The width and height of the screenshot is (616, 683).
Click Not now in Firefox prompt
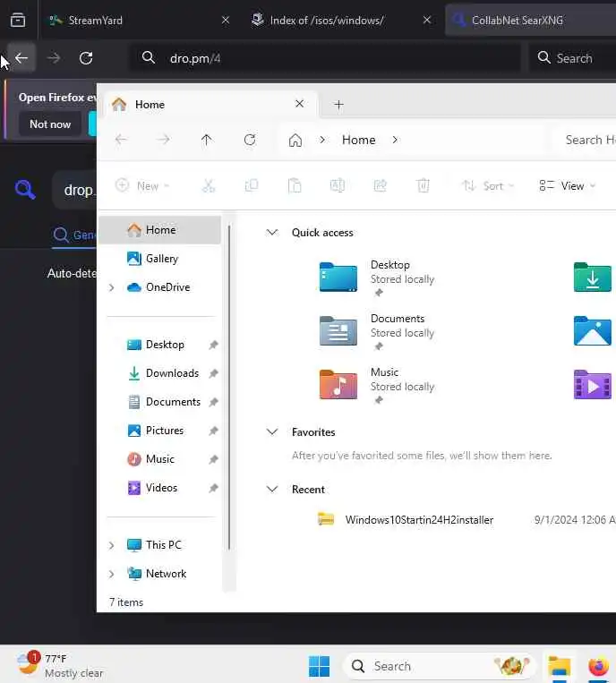tap(50, 124)
